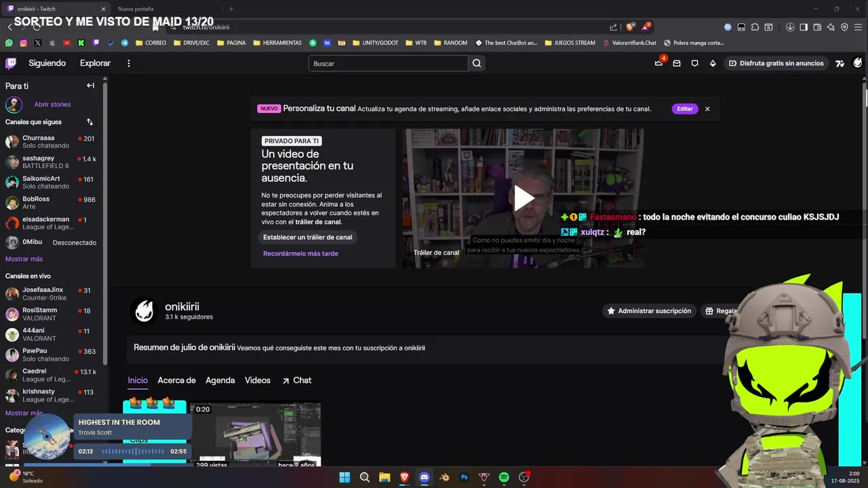
Task: Expand Mostrar más under Canales que sigues
Action: click(24, 259)
